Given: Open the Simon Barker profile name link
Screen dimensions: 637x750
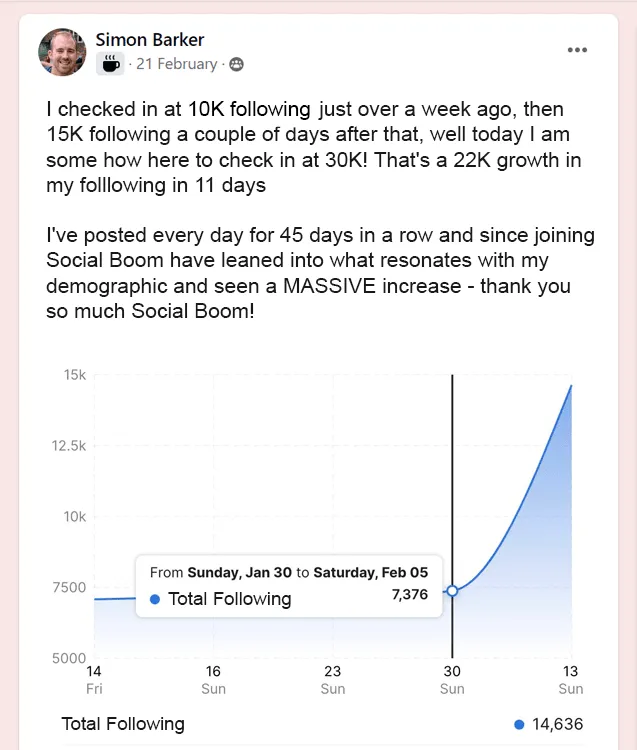Looking at the screenshot, I should pyautogui.click(x=149, y=39).
